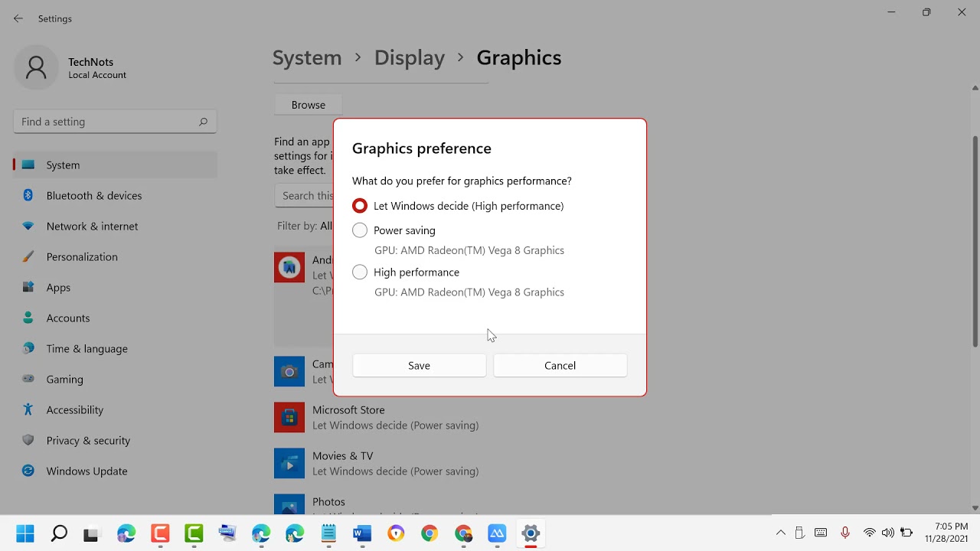
Task: Open Network & internet settings
Action: [x=115, y=227]
